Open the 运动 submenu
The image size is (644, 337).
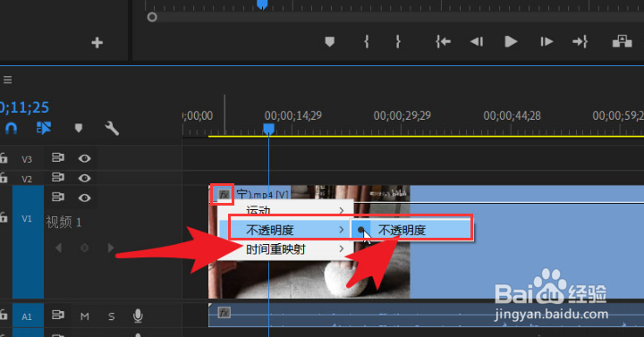[285, 210]
